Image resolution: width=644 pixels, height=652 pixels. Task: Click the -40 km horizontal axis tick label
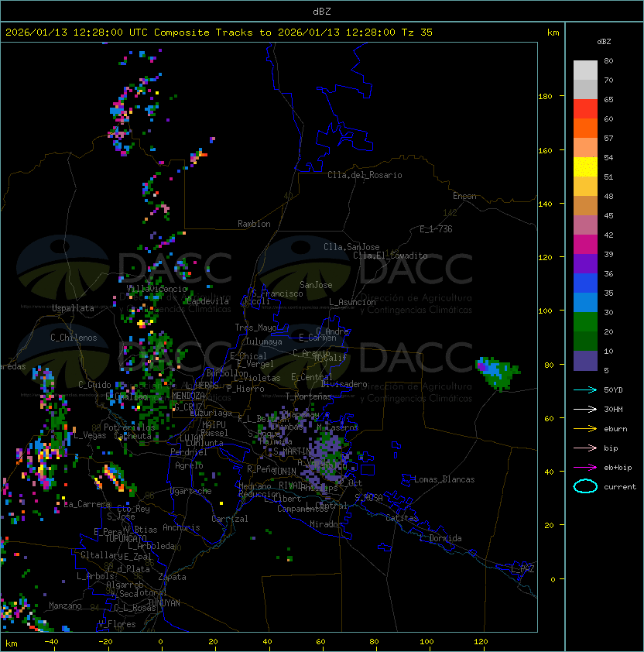pyautogui.click(x=51, y=642)
